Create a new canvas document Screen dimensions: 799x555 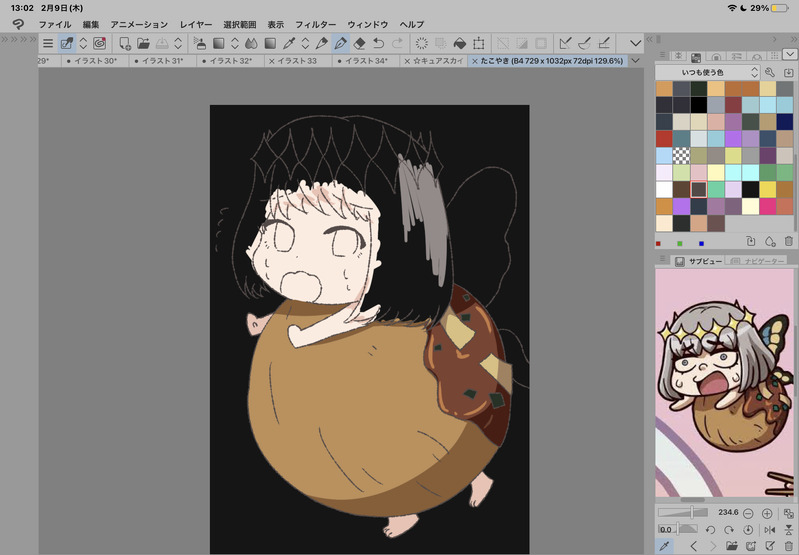(125, 43)
